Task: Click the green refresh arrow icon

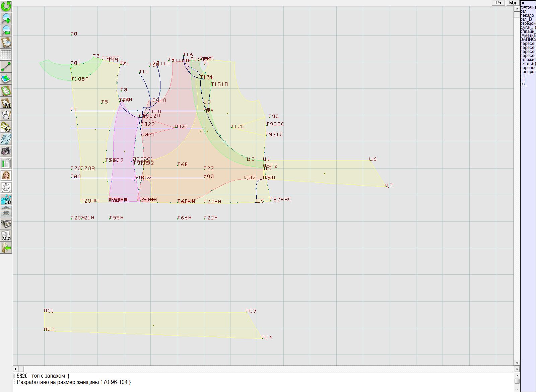Action: click(6, 6)
